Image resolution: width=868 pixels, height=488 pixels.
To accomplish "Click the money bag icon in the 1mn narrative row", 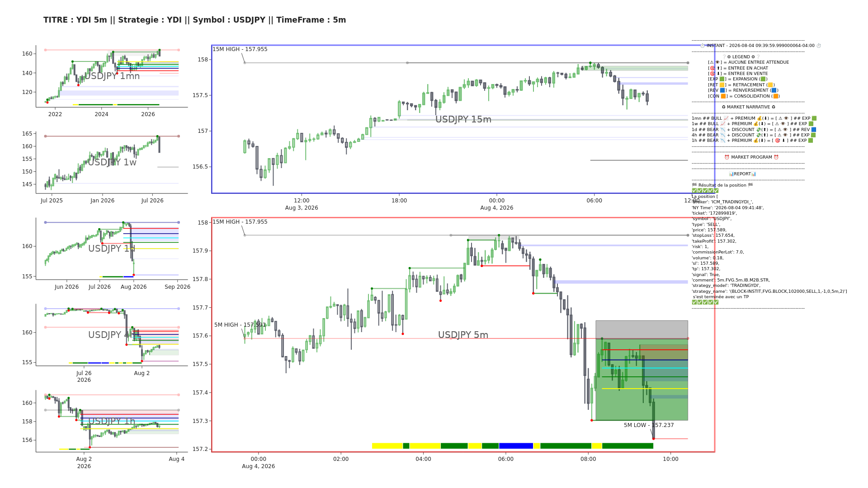I will (759, 118).
